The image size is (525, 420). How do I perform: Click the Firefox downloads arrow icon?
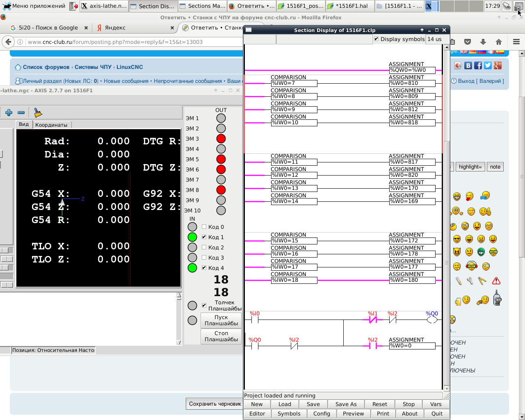[x=483, y=42]
